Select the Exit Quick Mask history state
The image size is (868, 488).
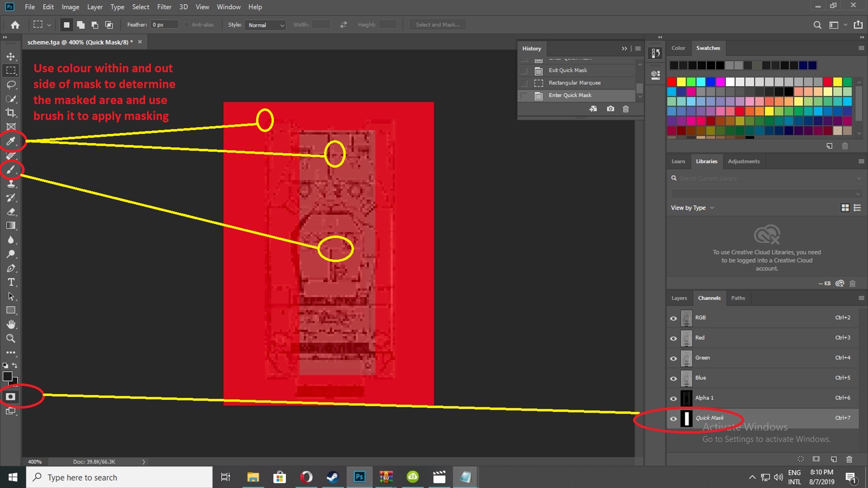click(577, 70)
